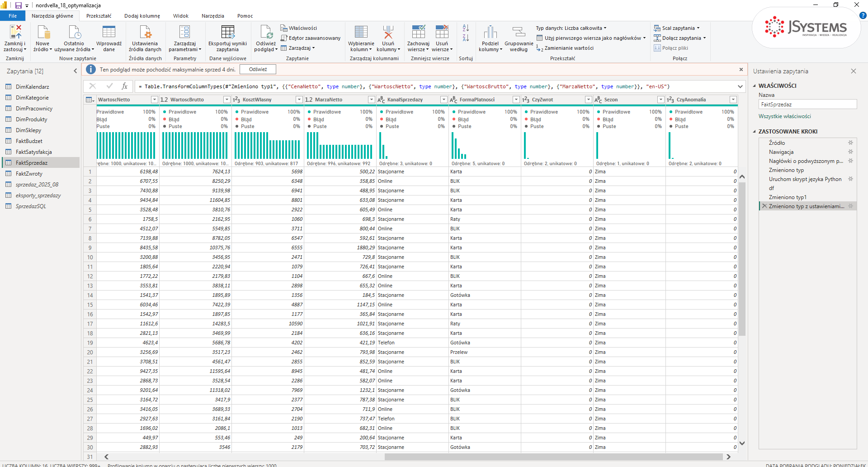The height and width of the screenshot is (467, 868).
Task: Change FormaPlatnosci column data type icon
Action: tap(453, 100)
